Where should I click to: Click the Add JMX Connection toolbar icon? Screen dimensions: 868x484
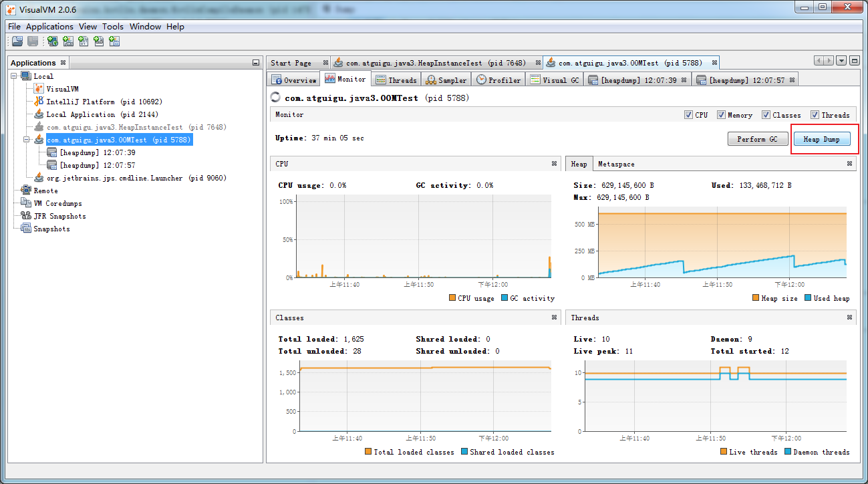click(x=67, y=41)
